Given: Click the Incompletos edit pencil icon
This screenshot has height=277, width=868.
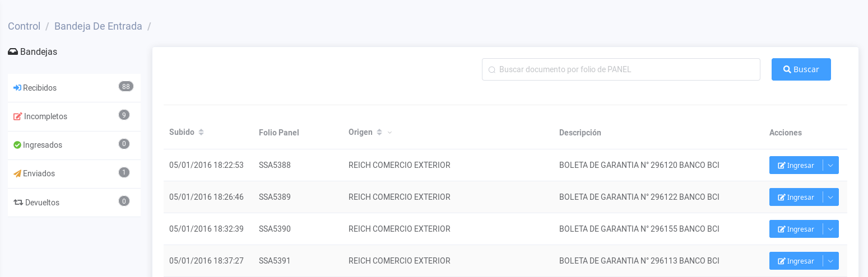Looking at the screenshot, I should (x=18, y=116).
